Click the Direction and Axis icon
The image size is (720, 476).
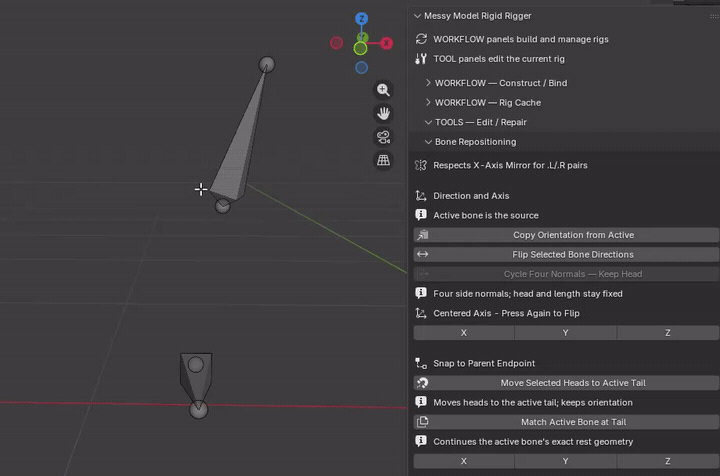(421, 196)
